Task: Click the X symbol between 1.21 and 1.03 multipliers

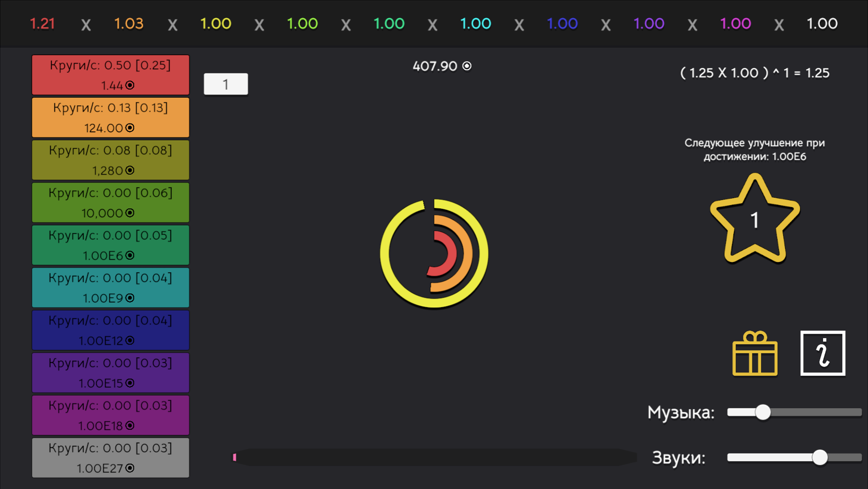Action: click(x=86, y=23)
